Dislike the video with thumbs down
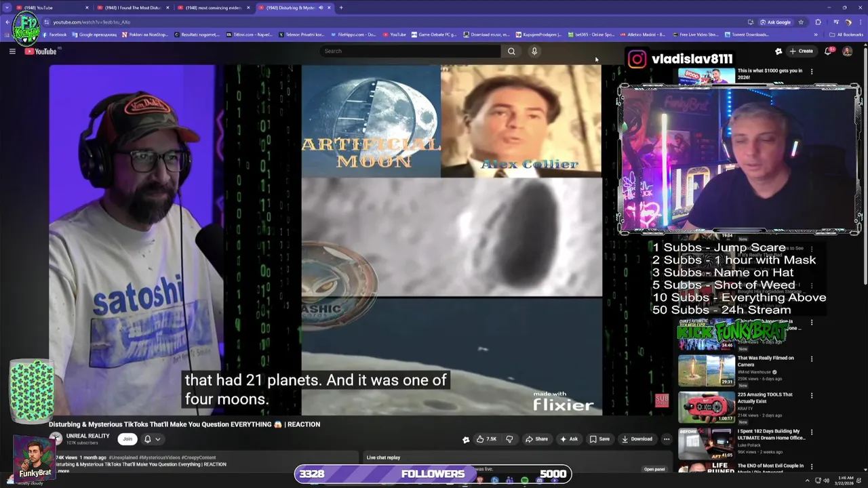Screen dimensions: 868x488 [x=509, y=439]
